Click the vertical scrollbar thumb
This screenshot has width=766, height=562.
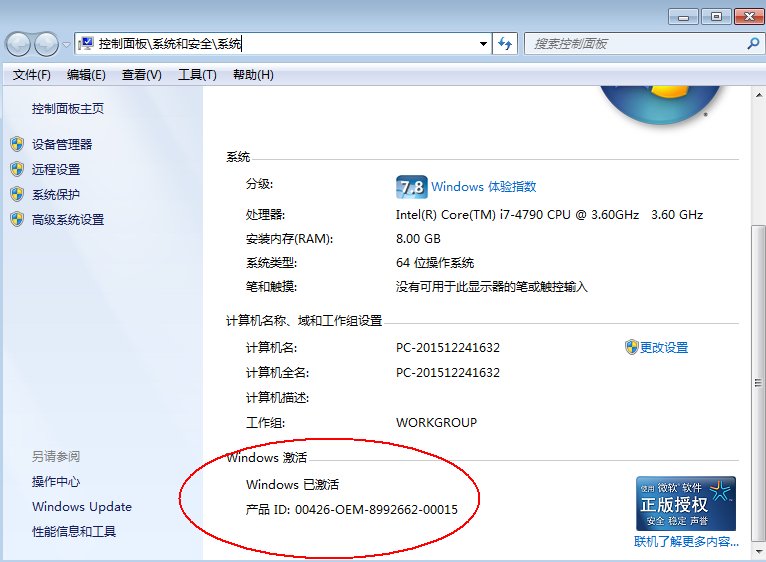758,383
